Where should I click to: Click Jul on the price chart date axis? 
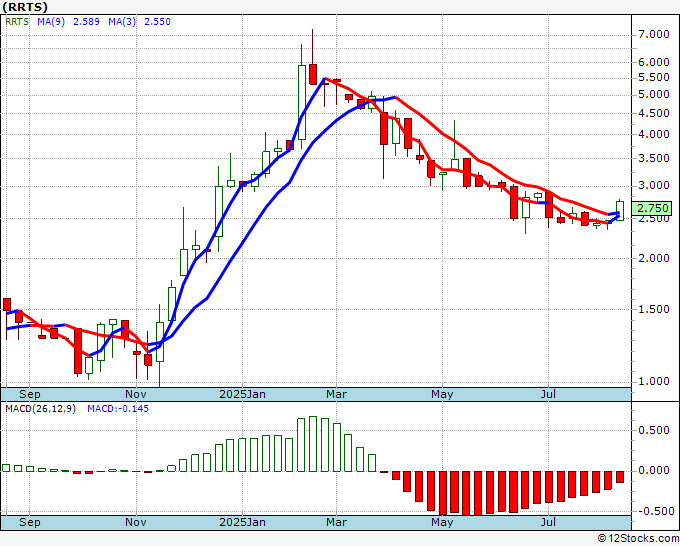click(548, 394)
